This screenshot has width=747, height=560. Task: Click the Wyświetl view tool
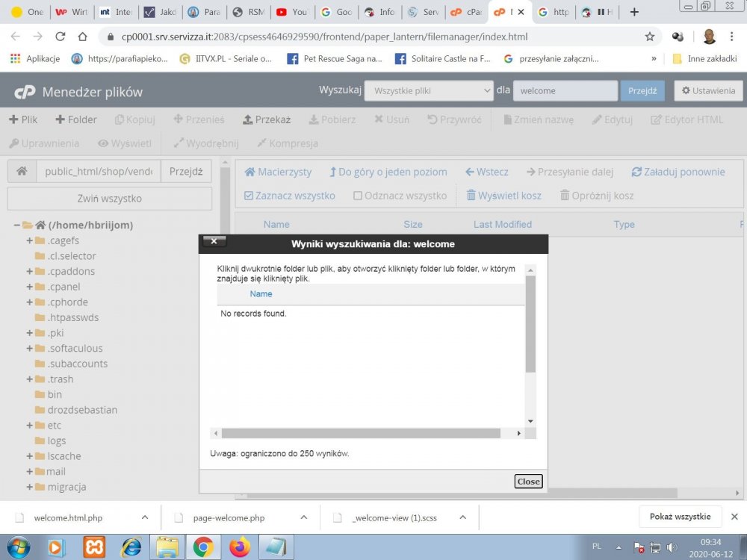[125, 143]
